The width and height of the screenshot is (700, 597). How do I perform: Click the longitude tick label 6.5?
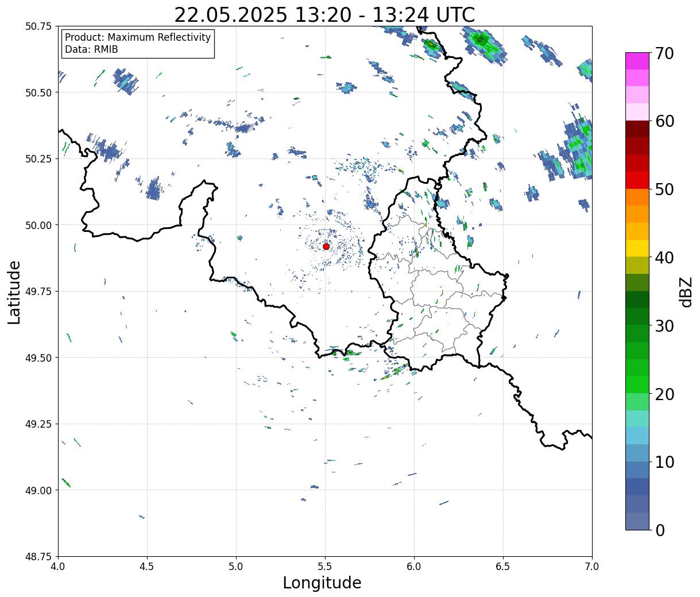(503, 566)
